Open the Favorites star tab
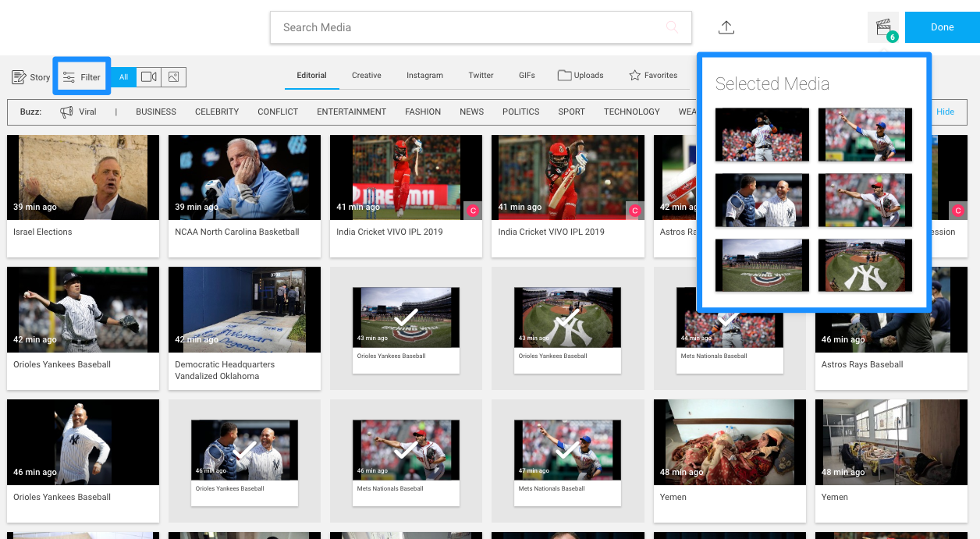 (x=653, y=76)
